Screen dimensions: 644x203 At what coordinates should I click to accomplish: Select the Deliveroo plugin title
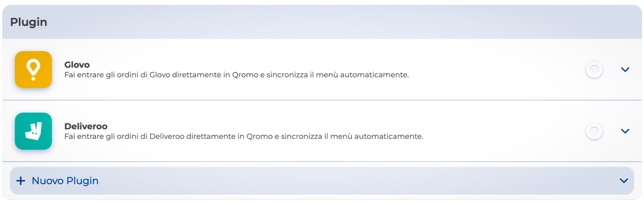tap(86, 126)
